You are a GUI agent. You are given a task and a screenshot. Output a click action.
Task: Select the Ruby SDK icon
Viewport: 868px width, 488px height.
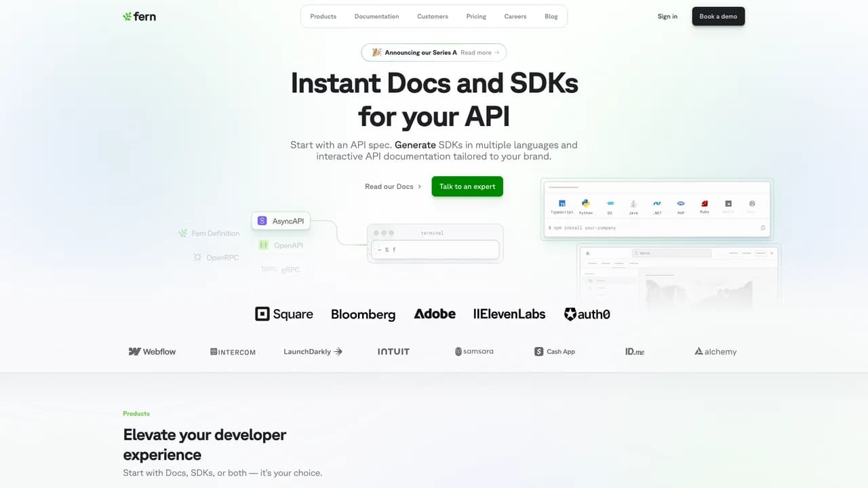tap(705, 203)
